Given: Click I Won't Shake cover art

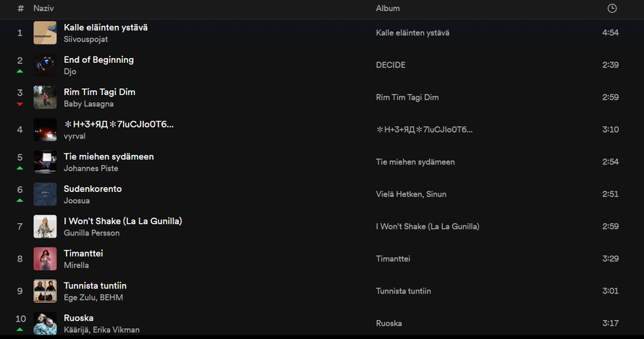Looking at the screenshot, I should 45,226.
